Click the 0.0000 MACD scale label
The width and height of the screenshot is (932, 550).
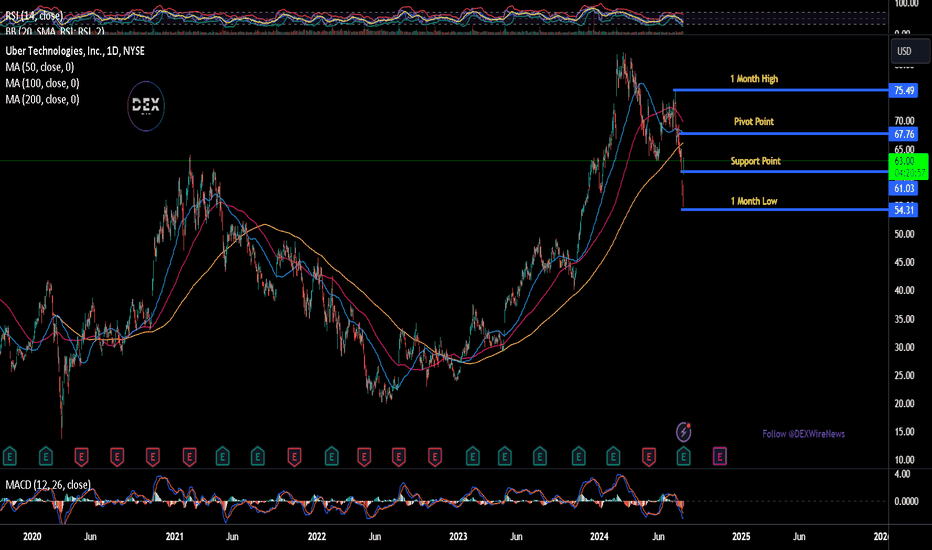906,501
